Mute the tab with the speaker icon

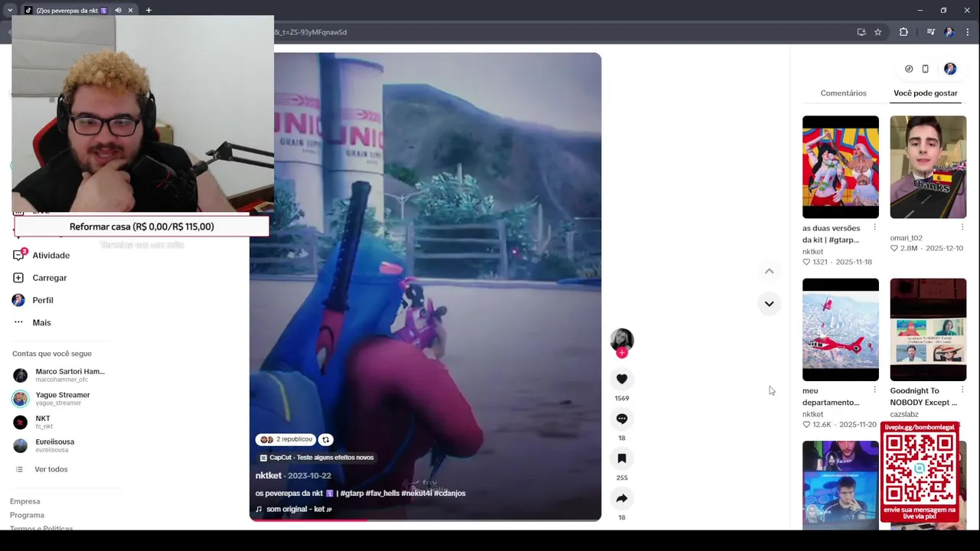click(118, 11)
